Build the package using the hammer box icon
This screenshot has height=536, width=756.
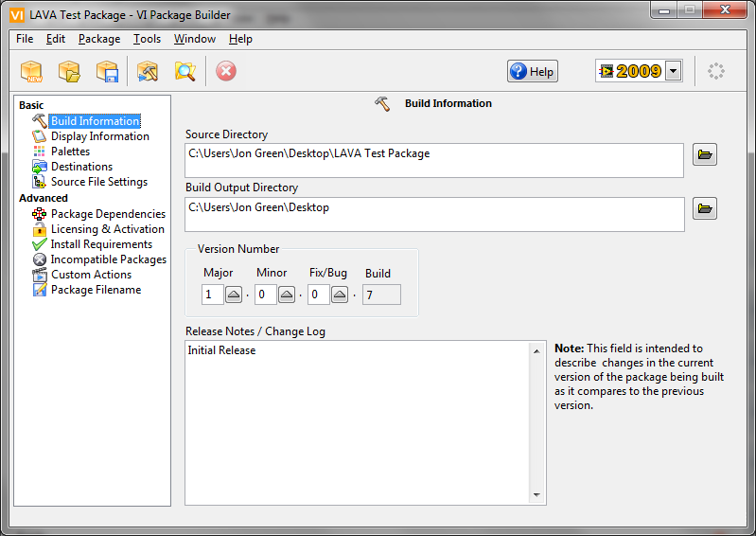click(148, 71)
